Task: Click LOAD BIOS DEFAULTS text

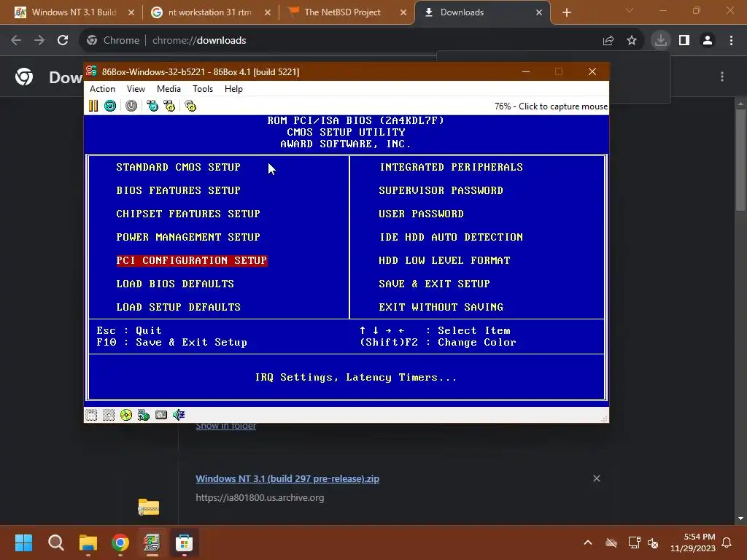Action: (175, 284)
